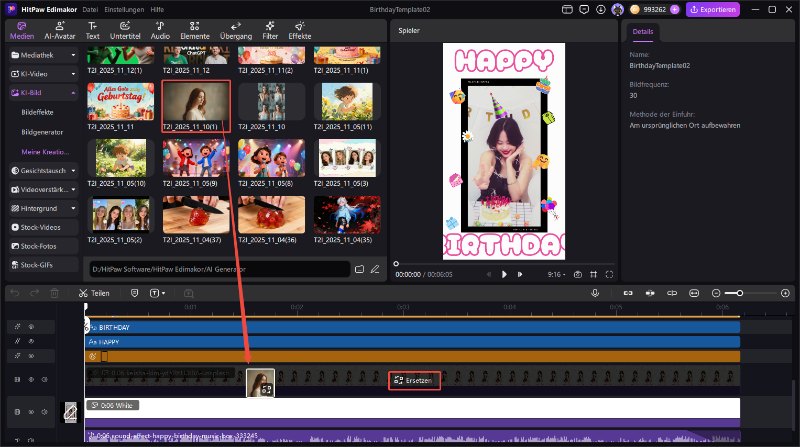Take a snapshot with the camera icon

coord(577,274)
